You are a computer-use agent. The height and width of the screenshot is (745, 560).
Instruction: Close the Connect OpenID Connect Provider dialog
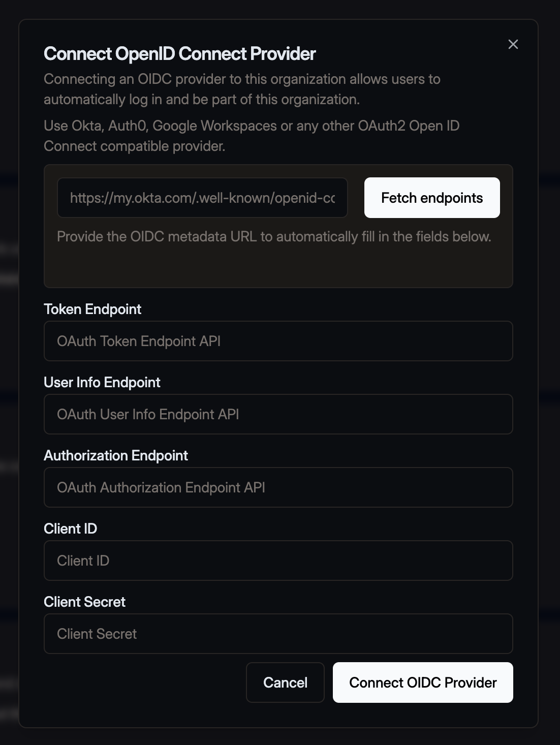click(x=513, y=44)
